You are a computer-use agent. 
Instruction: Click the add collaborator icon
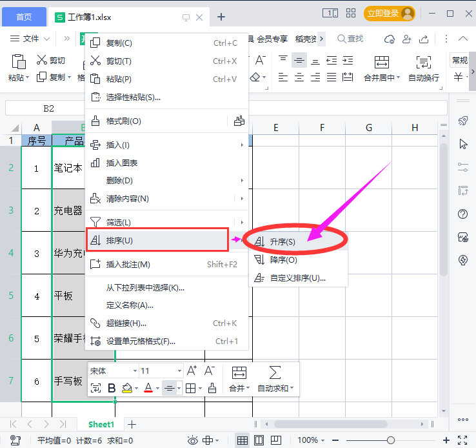coord(406,39)
